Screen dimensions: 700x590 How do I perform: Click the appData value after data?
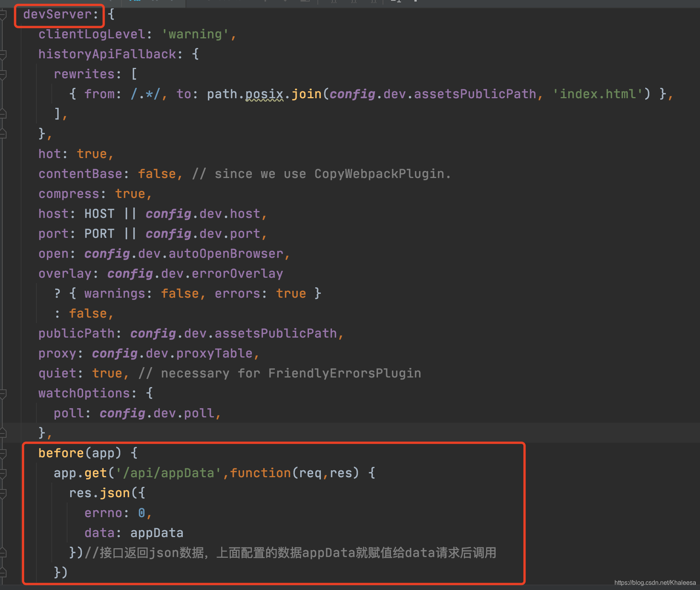click(x=157, y=533)
